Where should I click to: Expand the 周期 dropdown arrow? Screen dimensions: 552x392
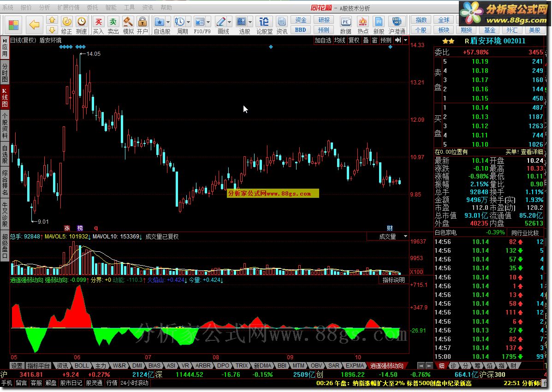pos(188,22)
